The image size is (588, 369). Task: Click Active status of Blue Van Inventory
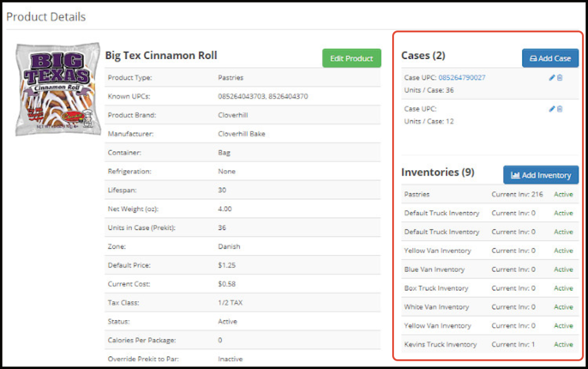click(564, 269)
